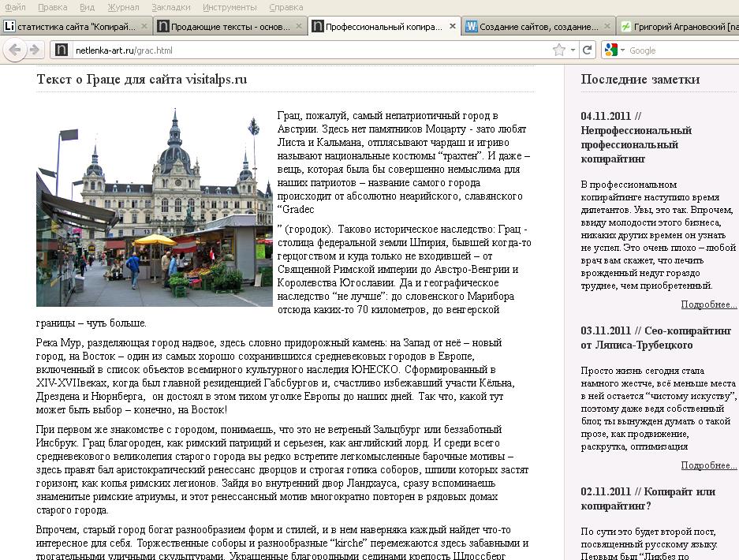Switch to the 'Создание сайтов, создание...' tab

tap(539, 26)
